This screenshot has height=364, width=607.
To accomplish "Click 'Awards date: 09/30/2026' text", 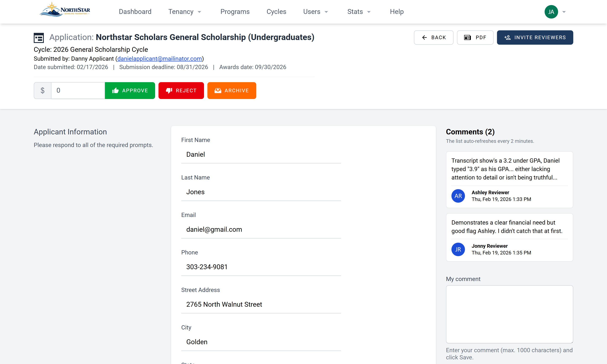I will coord(253,67).
